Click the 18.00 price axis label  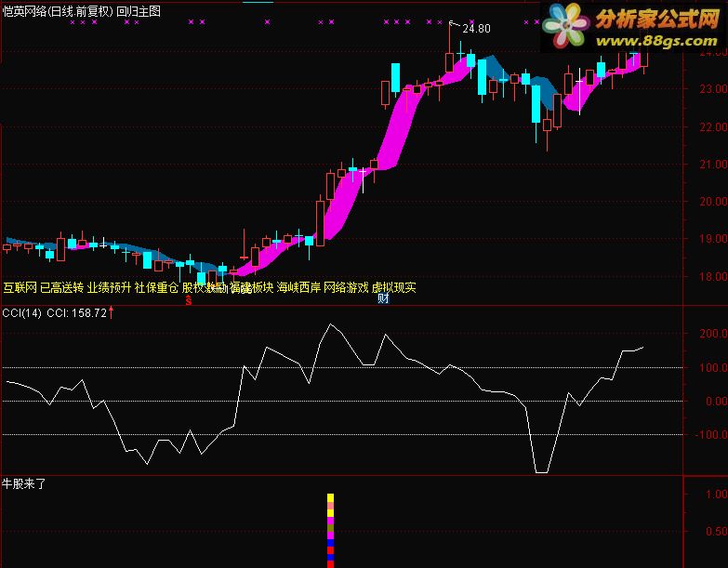point(713,277)
